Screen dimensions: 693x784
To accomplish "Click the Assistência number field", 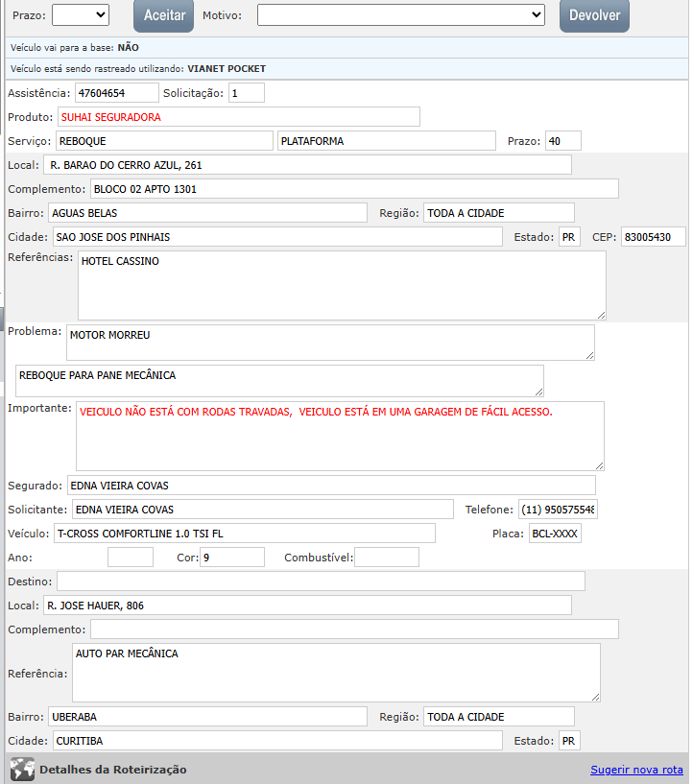I will click(116, 92).
